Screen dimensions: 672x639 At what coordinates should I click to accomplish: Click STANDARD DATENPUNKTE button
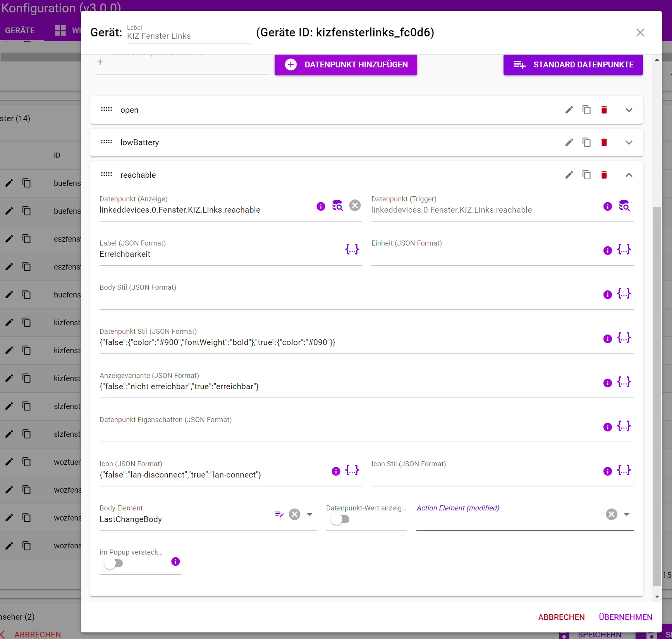(573, 65)
